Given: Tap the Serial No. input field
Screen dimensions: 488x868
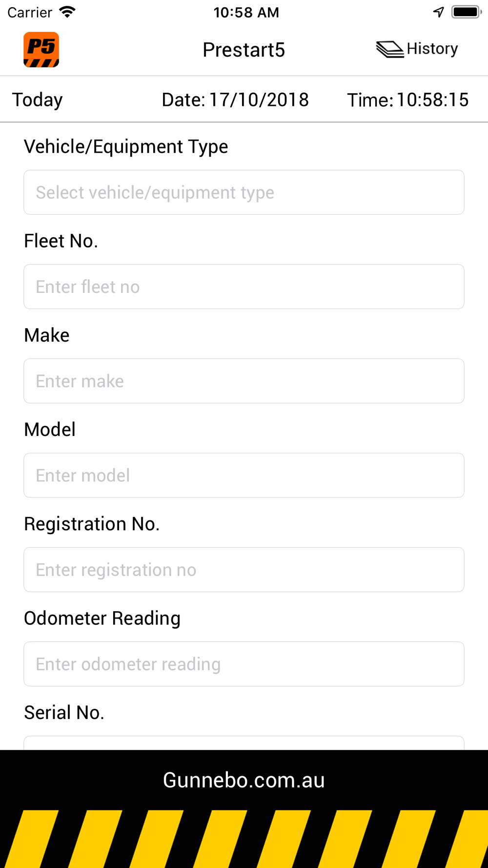Looking at the screenshot, I should point(244,743).
